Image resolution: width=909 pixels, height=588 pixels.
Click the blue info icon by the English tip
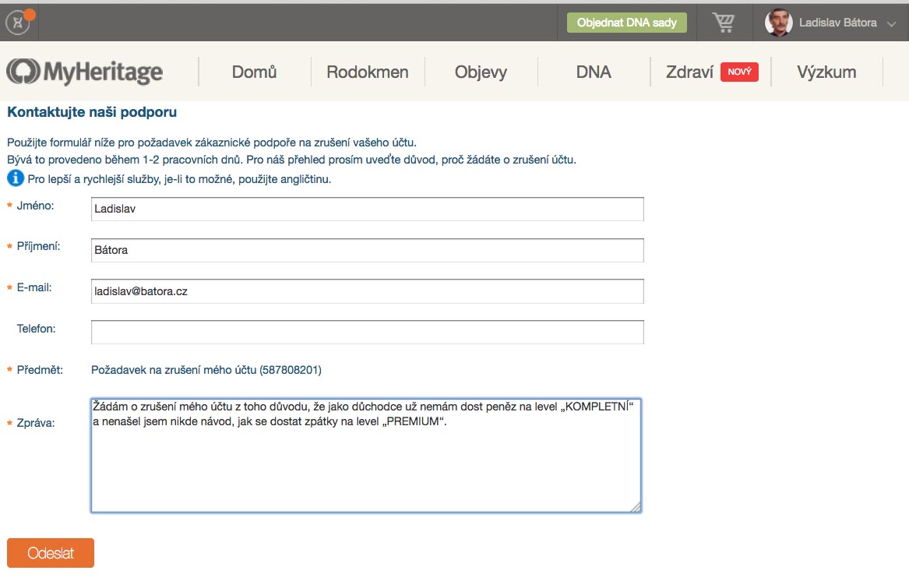16,179
